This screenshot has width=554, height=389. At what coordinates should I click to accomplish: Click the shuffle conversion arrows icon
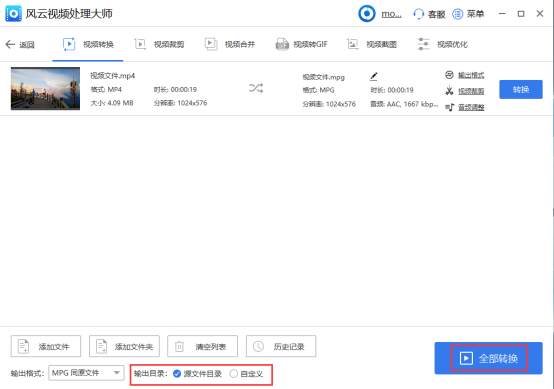[x=256, y=88]
